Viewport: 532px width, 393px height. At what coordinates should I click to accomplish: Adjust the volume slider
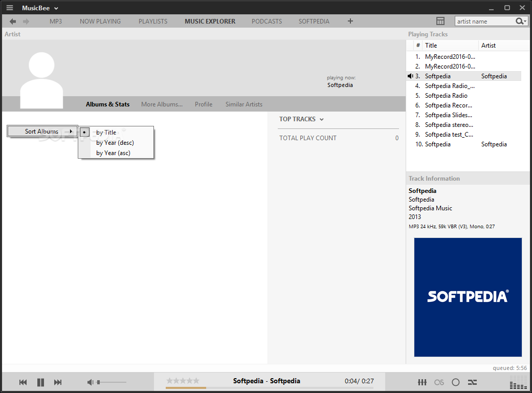[x=112, y=382]
